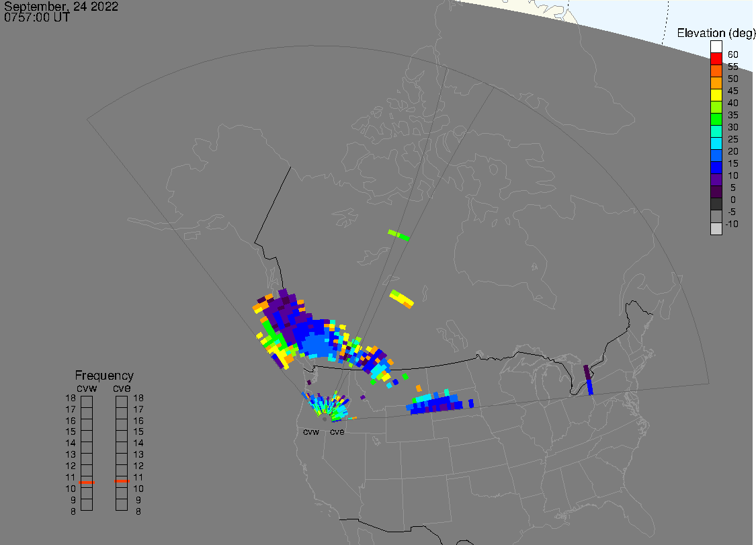Click the isolated green echo patch in northern Canada
Viewport: 756px width, 545px height.
click(398, 235)
